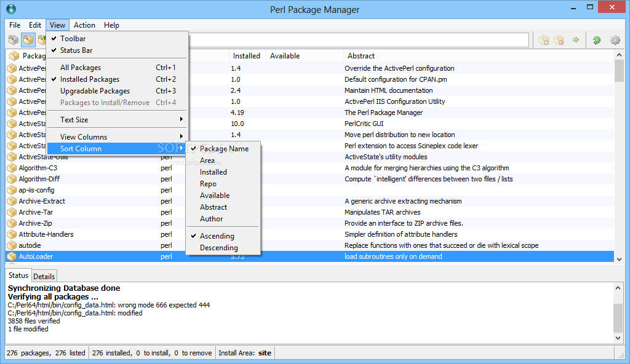Toggle the Toolbar option in View menu
Viewport: 630px width, 364px height.
click(x=118, y=39)
